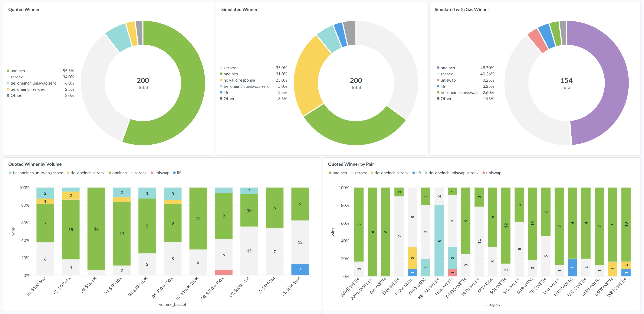
Task: Toggle 'tie: oneinch,uniswap,zeroex' series in by Pair legend
Action: tap(451, 173)
